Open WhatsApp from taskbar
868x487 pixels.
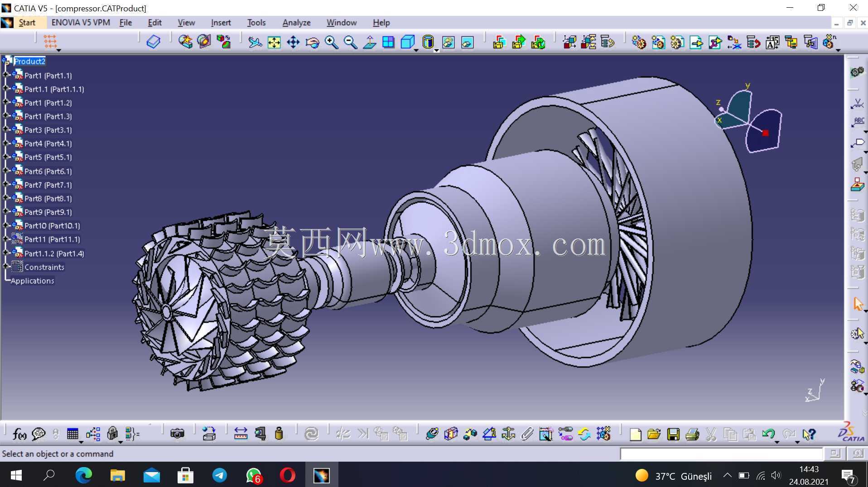pyautogui.click(x=254, y=475)
